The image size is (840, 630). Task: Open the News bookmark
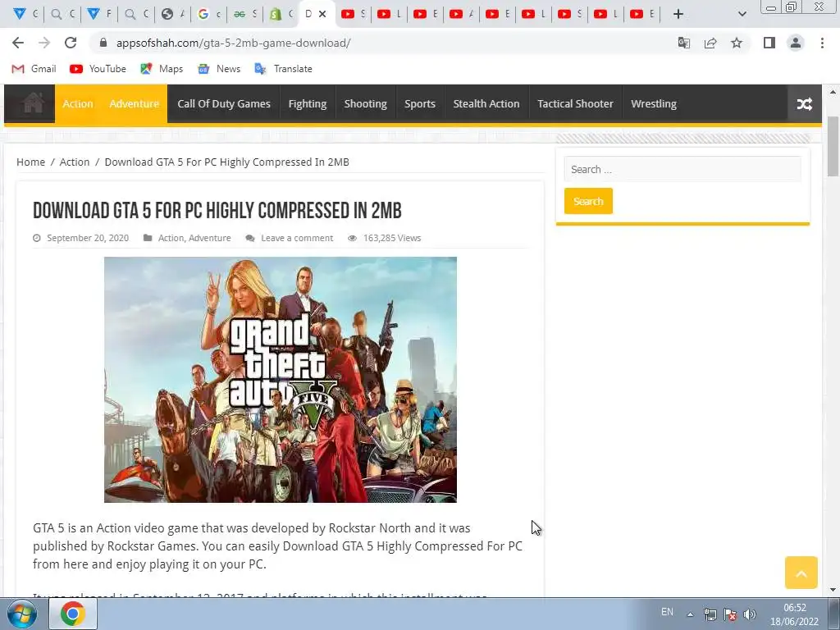point(218,69)
